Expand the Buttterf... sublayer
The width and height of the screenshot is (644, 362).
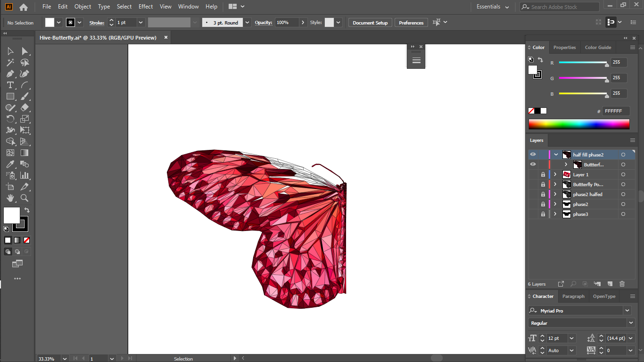pos(566,165)
